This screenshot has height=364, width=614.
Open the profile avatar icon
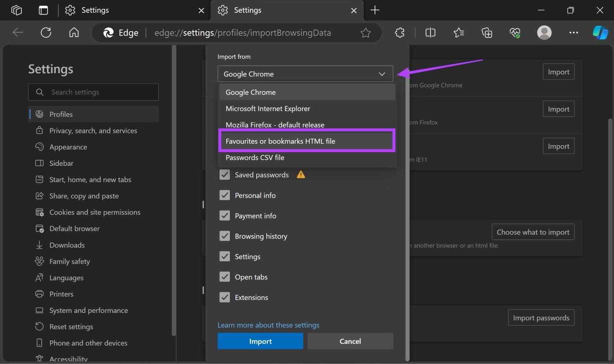point(544,32)
